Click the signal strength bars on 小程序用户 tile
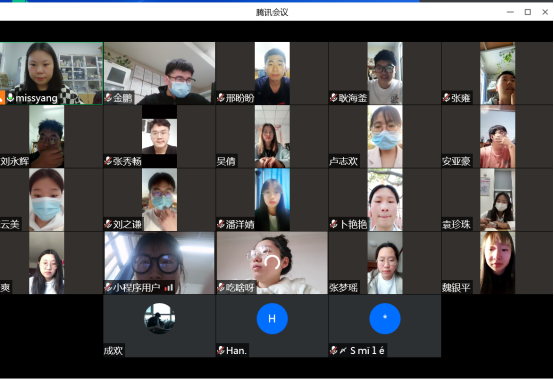This screenshot has width=554, height=380. (x=169, y=288)
